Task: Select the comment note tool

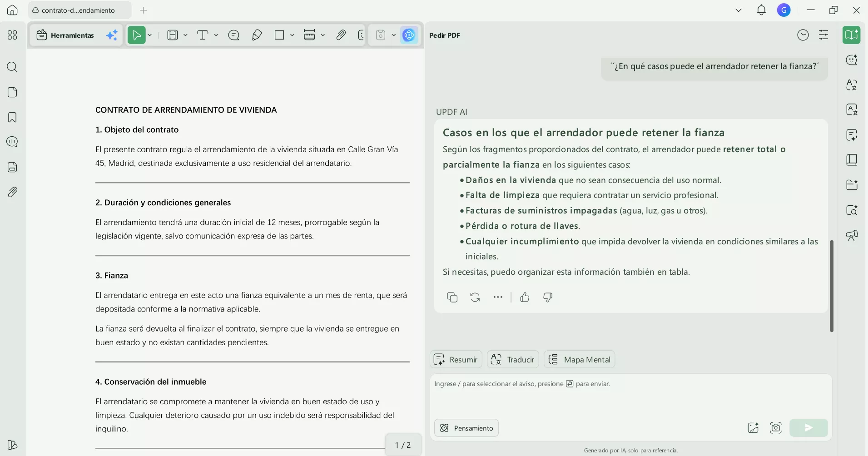Action: (x=234, y=35)
